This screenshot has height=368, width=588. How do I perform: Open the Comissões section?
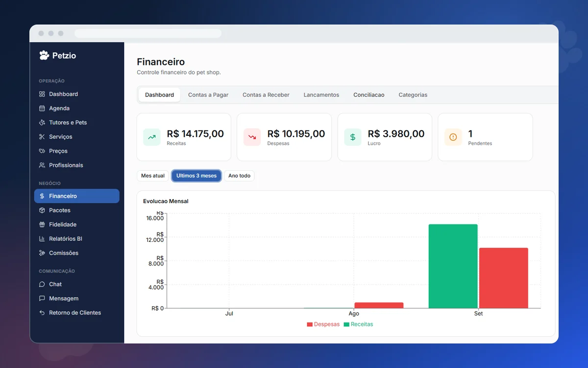coord(76,253)
